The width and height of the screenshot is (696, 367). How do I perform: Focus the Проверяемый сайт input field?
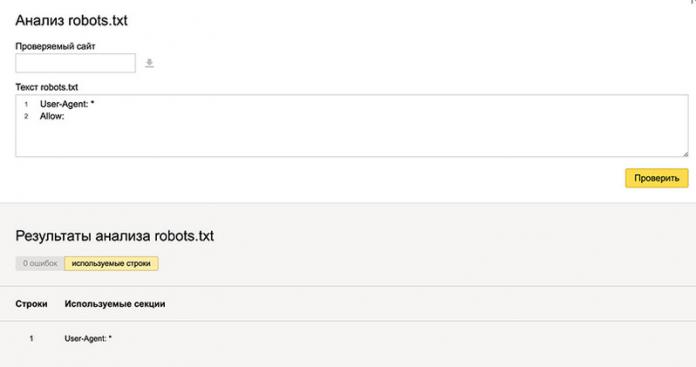tap(75, 63)
